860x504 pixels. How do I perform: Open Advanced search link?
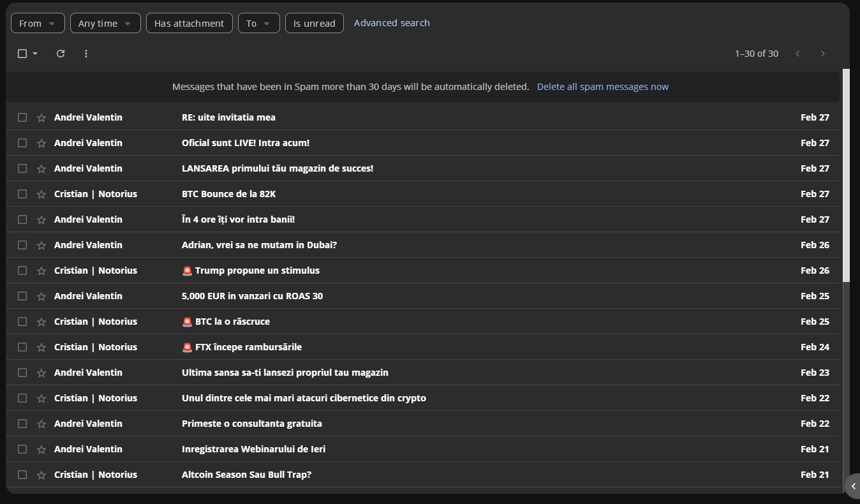(x=392, y=23)
